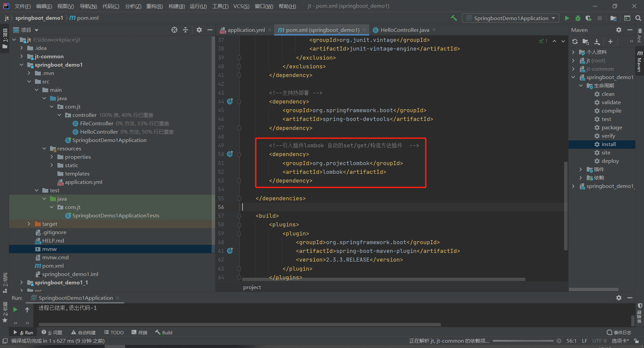Open Project panel settings gear
644x348 pixels.
[x=199, y=30]
